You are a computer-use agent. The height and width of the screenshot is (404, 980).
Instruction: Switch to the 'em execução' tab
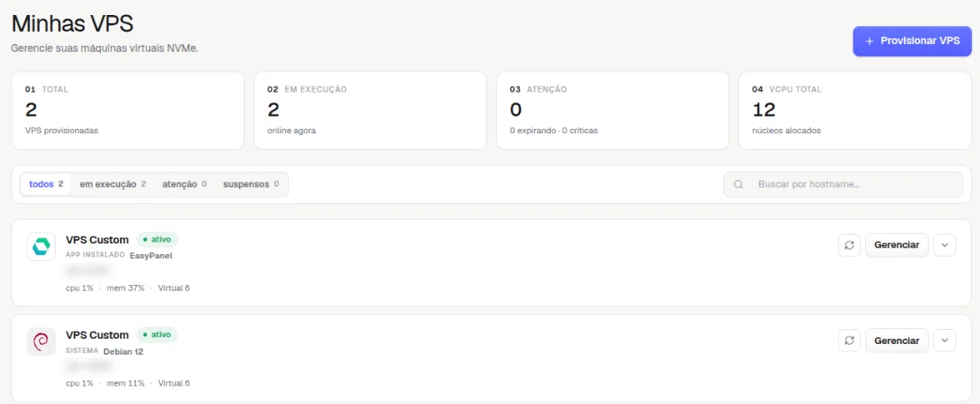(112, 184)
